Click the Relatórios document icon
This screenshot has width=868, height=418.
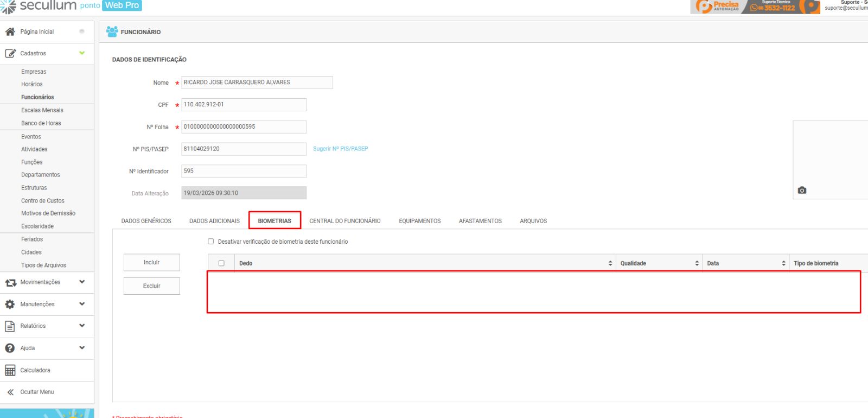point(10,326)
